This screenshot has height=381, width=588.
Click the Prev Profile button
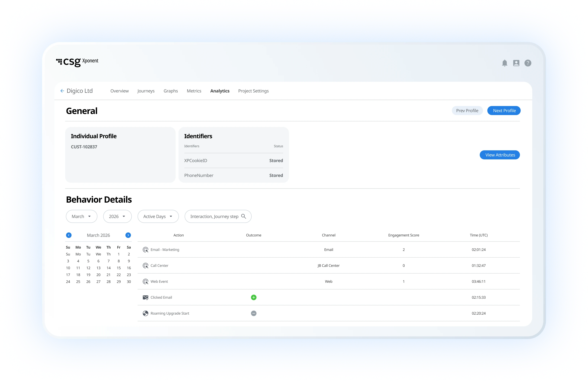(467, 111)
